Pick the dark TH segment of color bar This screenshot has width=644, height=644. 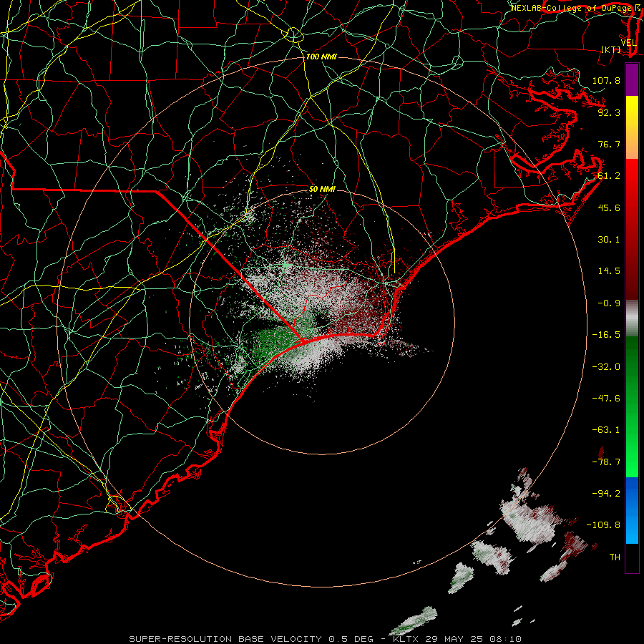point(632,557)
